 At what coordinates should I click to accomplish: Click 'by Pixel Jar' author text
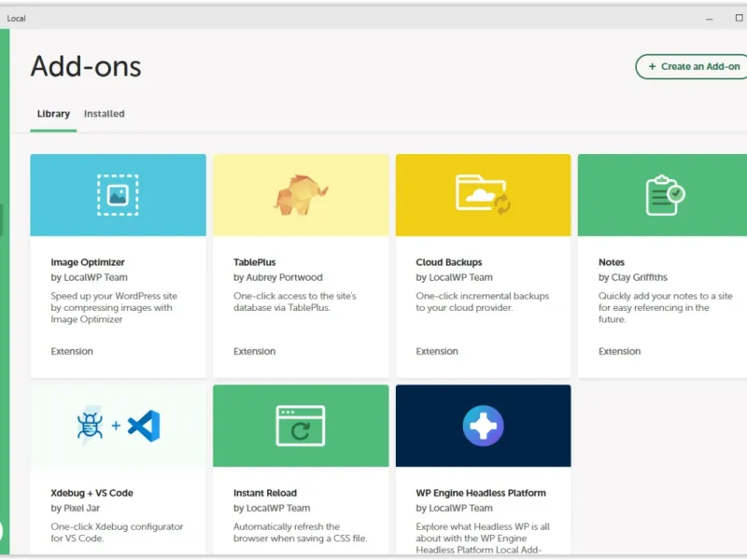pyautogui.click(x=76, y=508)
